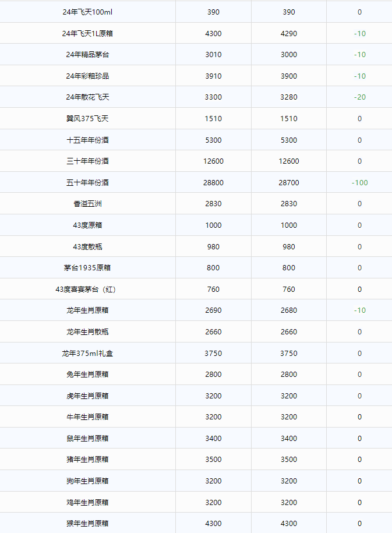Click on 43度散瓶 product name

coord(87,247)
